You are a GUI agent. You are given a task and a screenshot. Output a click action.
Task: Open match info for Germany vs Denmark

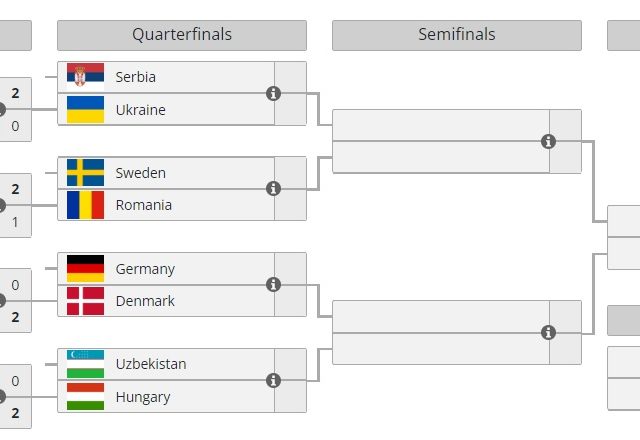(x=274, y=285)
